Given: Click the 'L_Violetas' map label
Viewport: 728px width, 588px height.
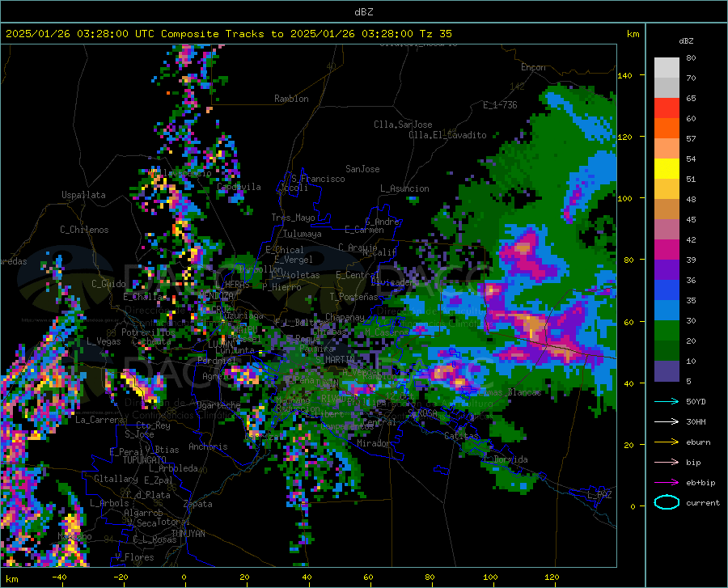Looking at the screenshot, I should click(295, 275).
